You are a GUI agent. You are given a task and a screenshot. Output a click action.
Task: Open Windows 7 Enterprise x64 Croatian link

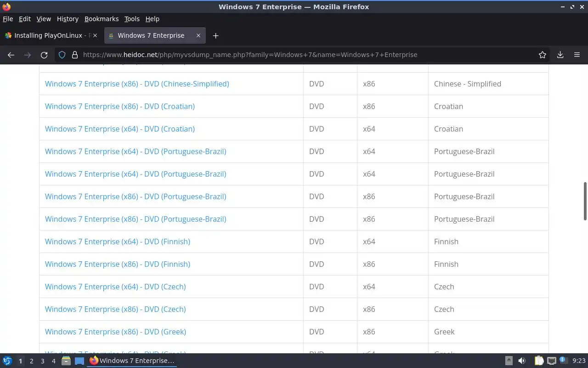click(120, 129)
